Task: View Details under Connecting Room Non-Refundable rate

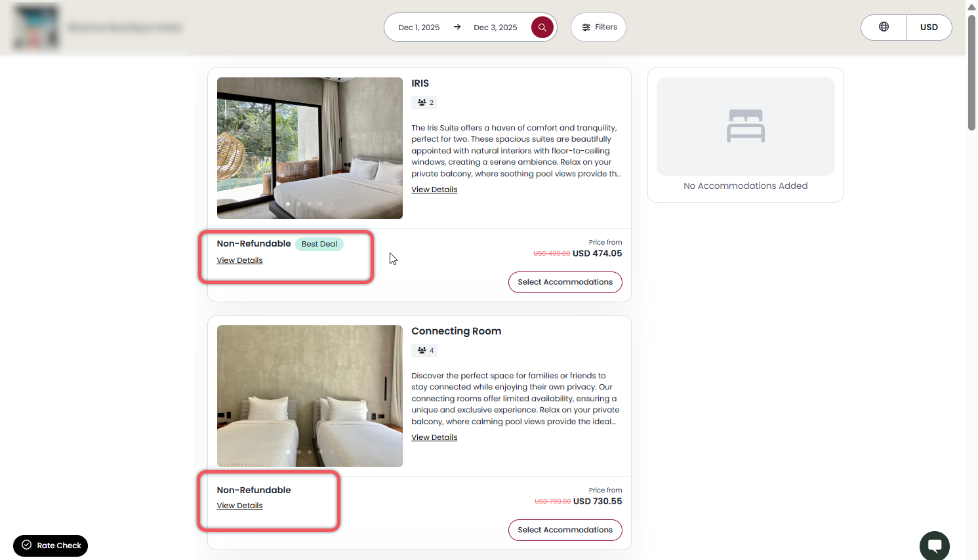Action: coord(239,506)
